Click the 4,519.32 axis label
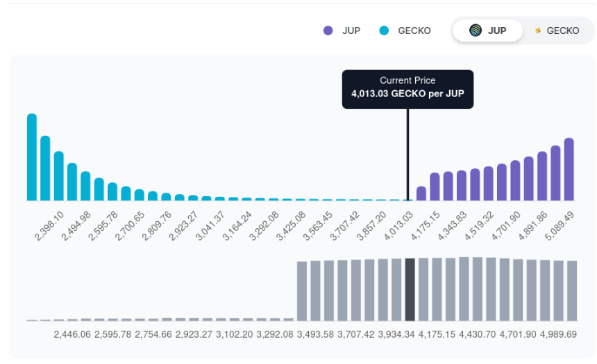 pyautogui.click(x=479, y=226)
